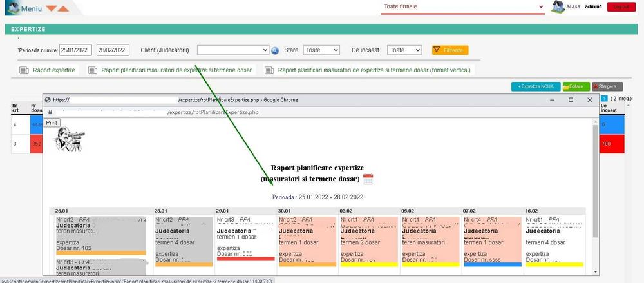Click the calendar icon next to report title
Screen dimensions: 644x283
point(368,179)
